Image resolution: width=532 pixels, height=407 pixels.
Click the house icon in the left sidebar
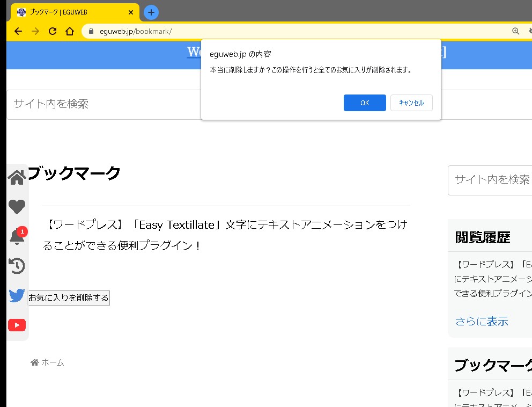[17, 178]
